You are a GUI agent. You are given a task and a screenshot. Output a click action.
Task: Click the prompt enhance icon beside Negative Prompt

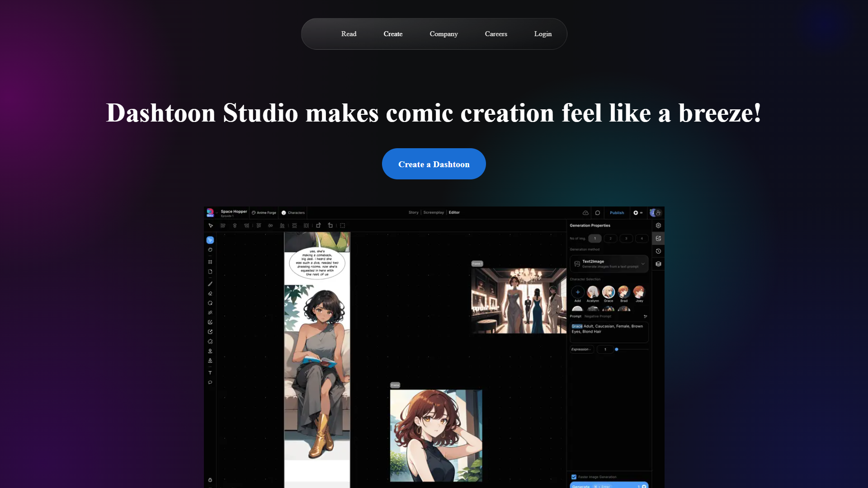645,316
